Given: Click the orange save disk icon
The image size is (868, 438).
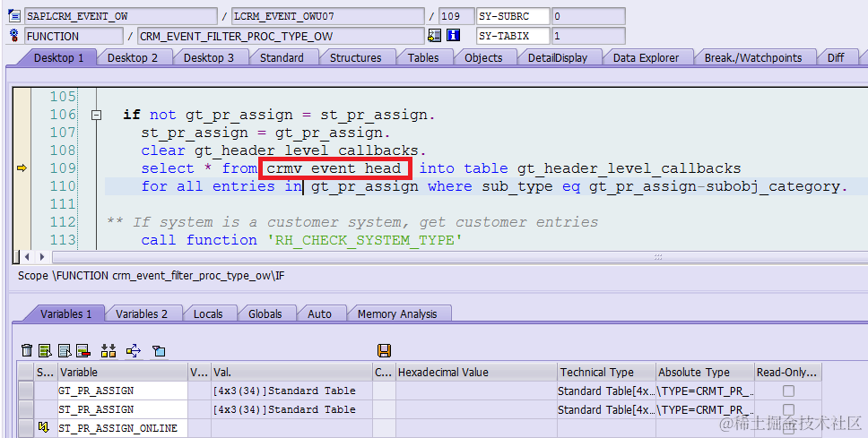Looking at the screenshot, I should coord(384,350).
